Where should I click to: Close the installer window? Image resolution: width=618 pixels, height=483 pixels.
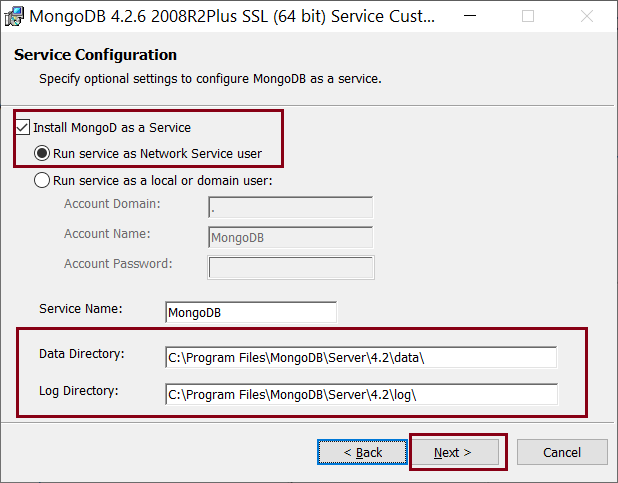pyautogui.click(x=587, y=16)
